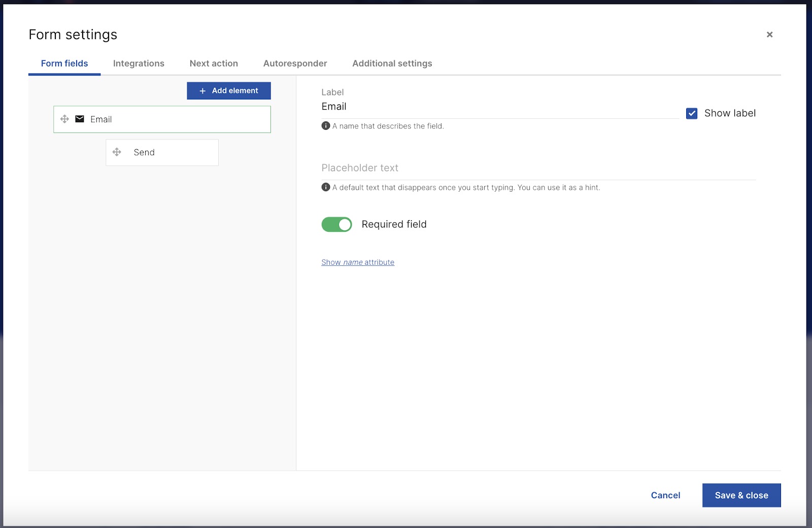Click the Cancel button
The height and width of the screenshot is (528, 812).
pos(665,495)
